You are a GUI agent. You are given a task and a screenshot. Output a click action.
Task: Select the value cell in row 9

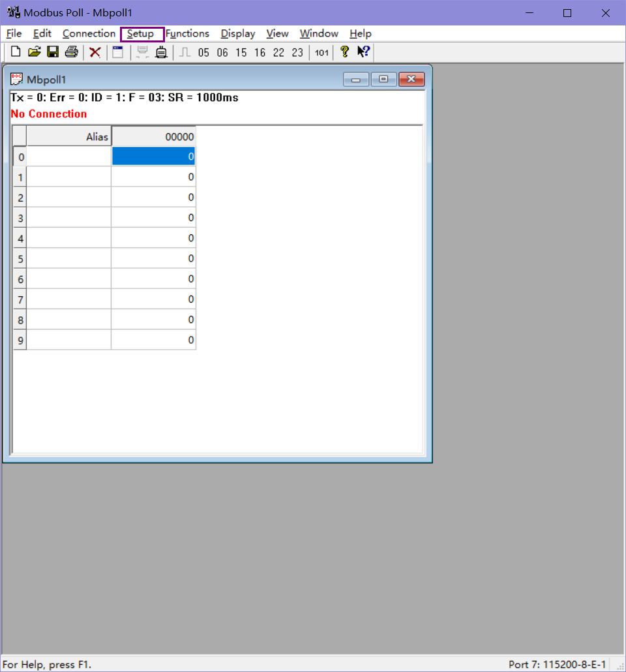click(153, 340)
